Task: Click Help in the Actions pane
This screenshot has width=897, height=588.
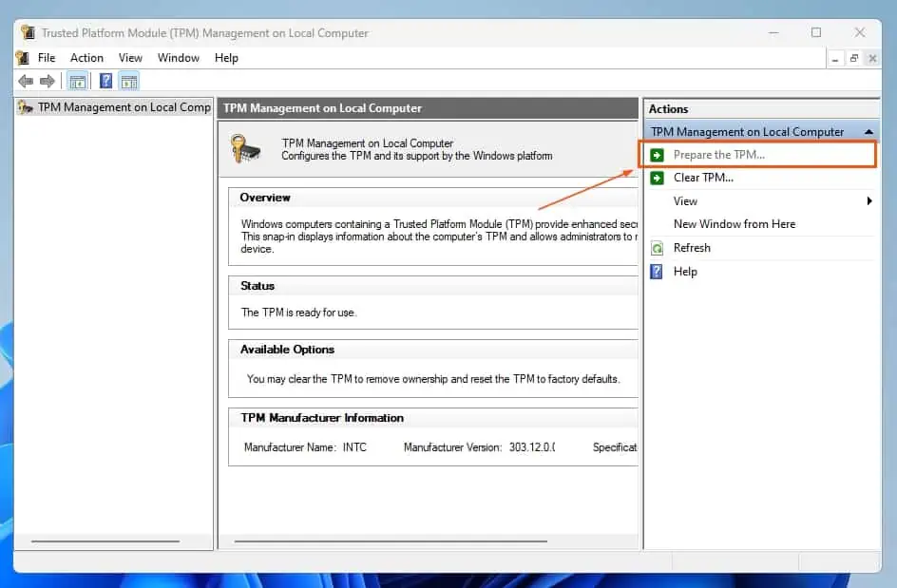Action: point(760,272)
